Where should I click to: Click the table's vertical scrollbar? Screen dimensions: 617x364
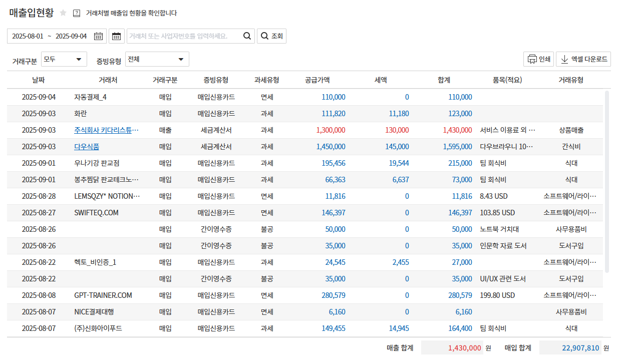(607, 180)
